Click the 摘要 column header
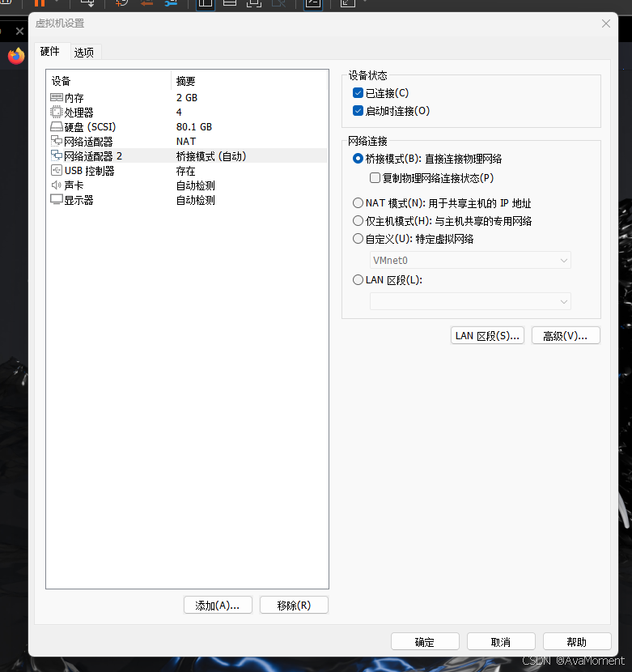This screenshot has height=672, width=632. pyautogui.click(x=249, y=81)
